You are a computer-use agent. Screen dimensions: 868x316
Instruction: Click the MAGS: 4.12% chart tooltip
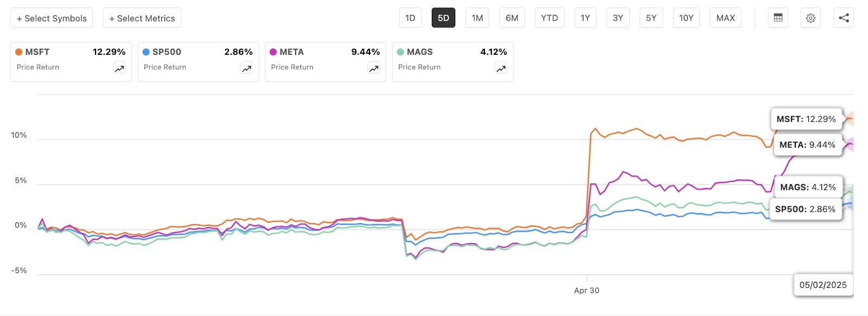click(808, 187)
